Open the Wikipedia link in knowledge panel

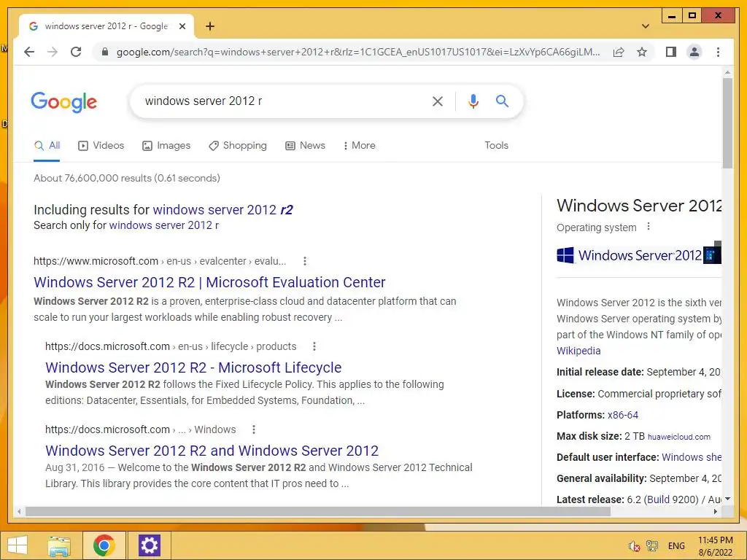(x=578, y=351)
